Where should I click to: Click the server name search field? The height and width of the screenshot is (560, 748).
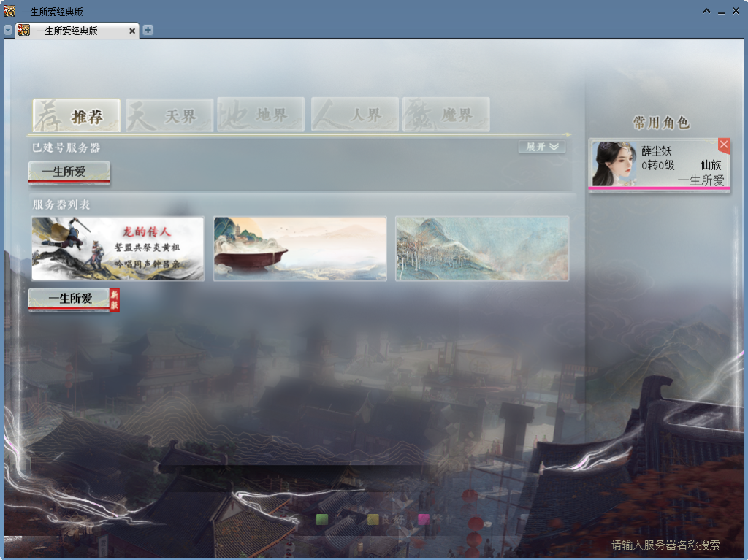[x=665, y=545]
